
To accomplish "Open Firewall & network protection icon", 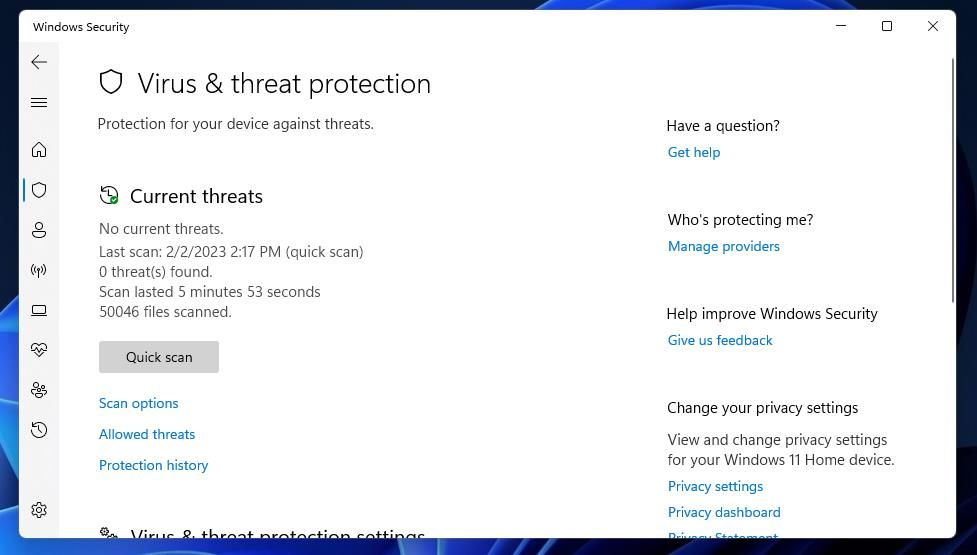I will 39,270.
